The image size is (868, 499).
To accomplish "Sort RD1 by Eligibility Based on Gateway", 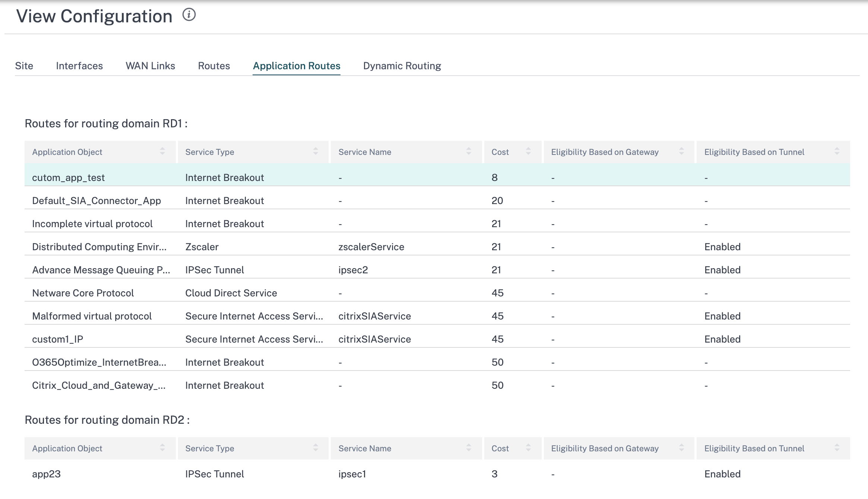I will click(681, 151).
